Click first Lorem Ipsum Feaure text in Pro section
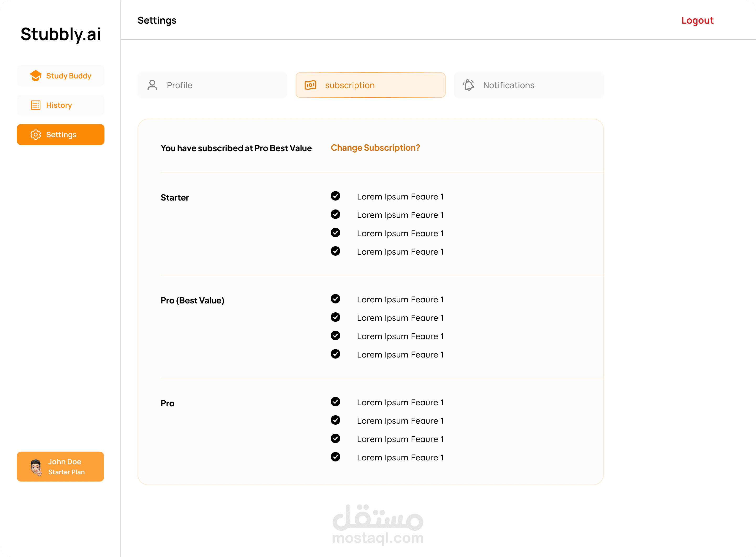The height and width of the screenshot is (557, 756). pyautogui.click(x=400, y=402)
